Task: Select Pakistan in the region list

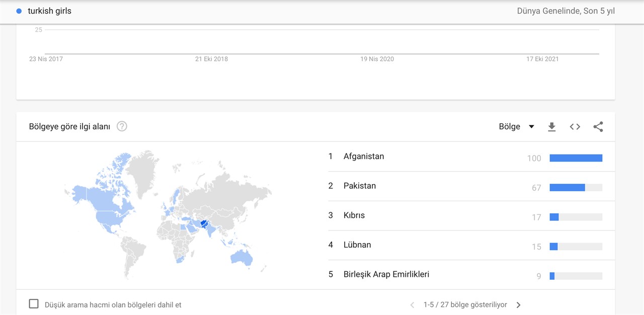Action: 360,186
